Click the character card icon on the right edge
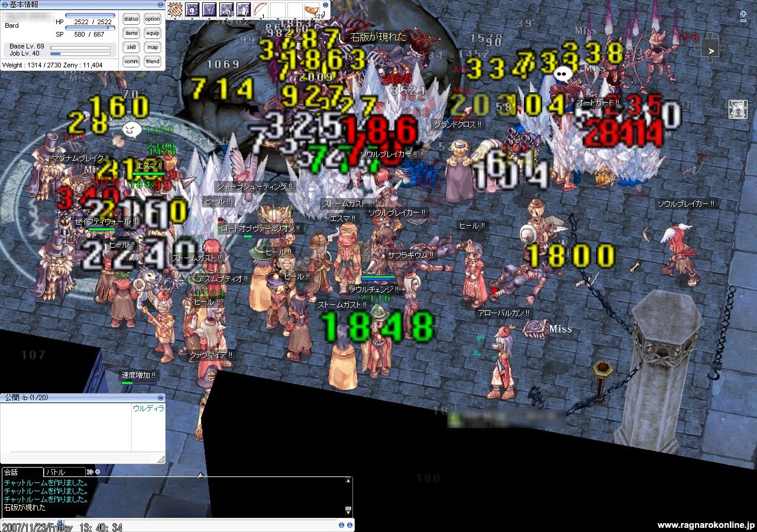The image size is (757, 532). pyautogui.click(x=737, y=109)
